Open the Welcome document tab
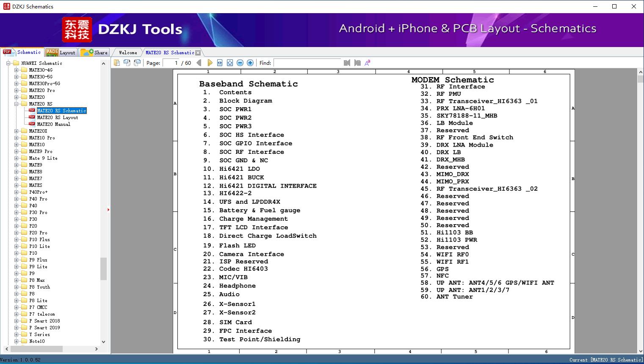Viewport: 644px width, 364px height. (128, 53)
